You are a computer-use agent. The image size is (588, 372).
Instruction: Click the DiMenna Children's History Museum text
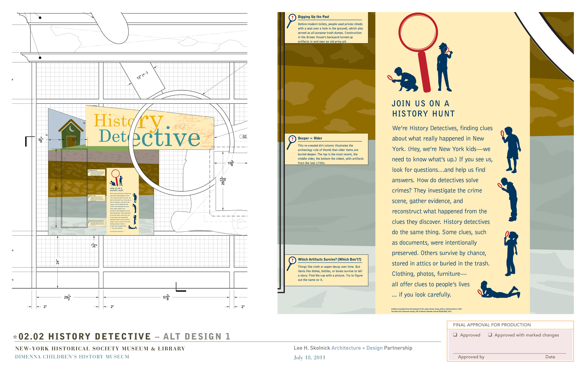(x=72, y=357)
